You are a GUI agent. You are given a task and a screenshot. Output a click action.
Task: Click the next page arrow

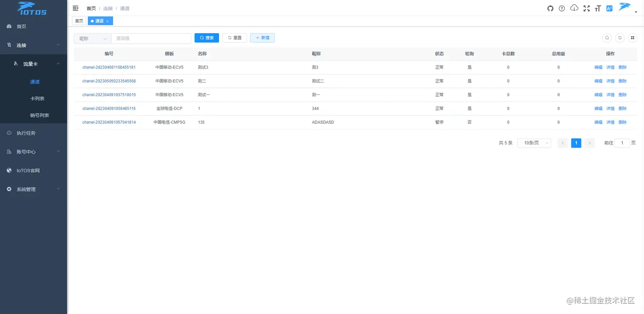[589, 143]
